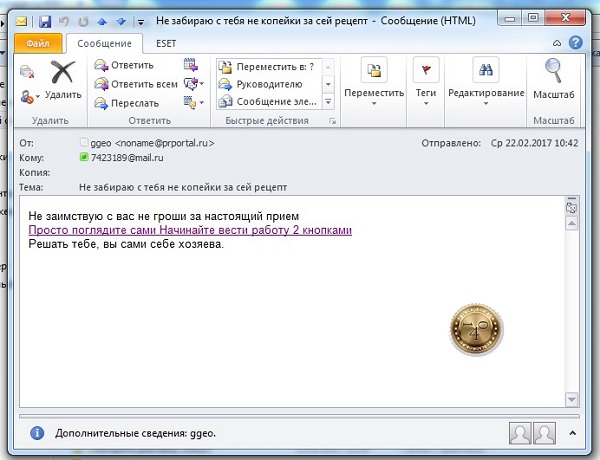Expand the people pane with caret

coord(572,433)
